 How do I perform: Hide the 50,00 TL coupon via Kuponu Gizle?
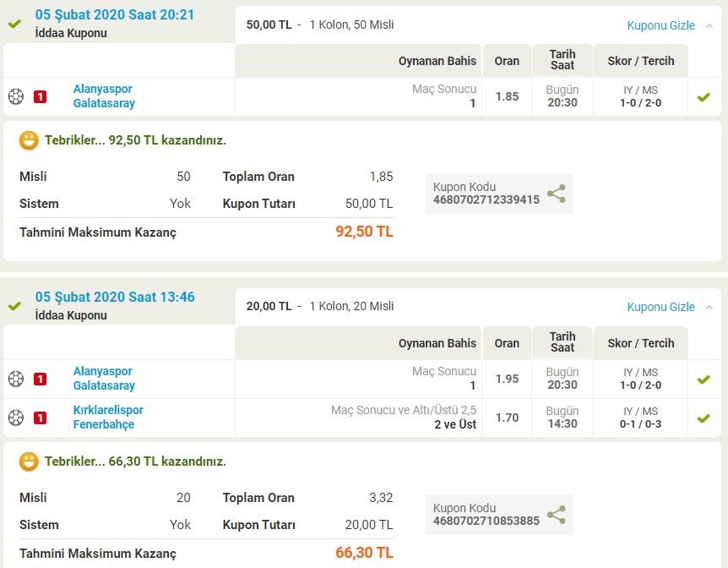point(660,25)
